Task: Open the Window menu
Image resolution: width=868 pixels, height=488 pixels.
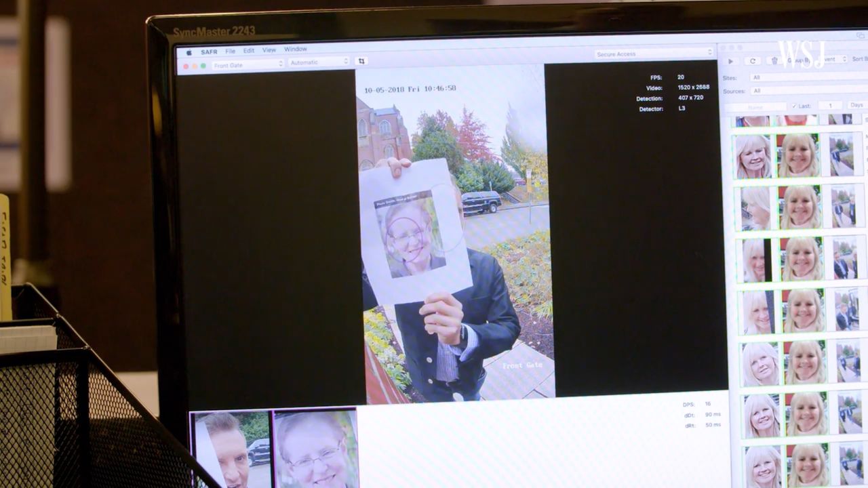Action: (296, 49)
